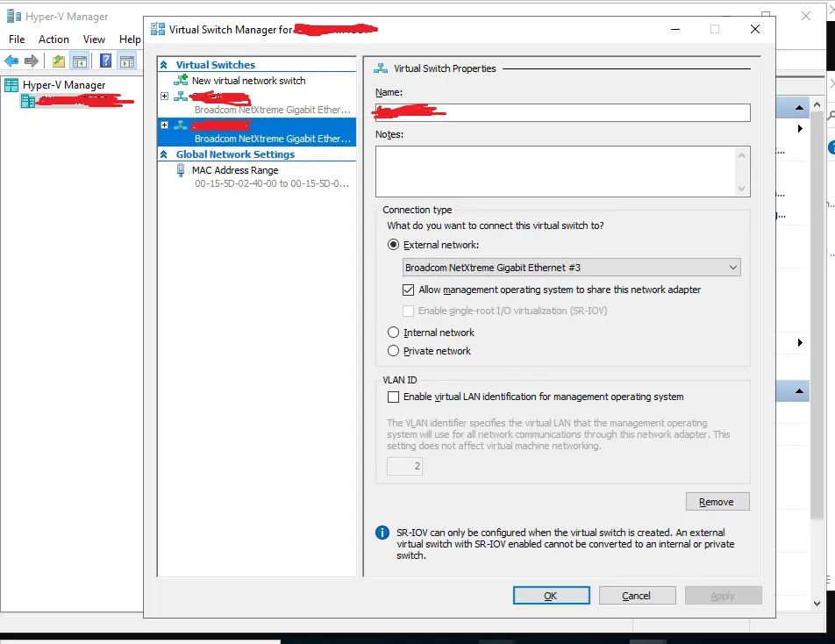Expand the selected virtual switch plus box
The image size is (835, 644).
(x=165, y=125)
